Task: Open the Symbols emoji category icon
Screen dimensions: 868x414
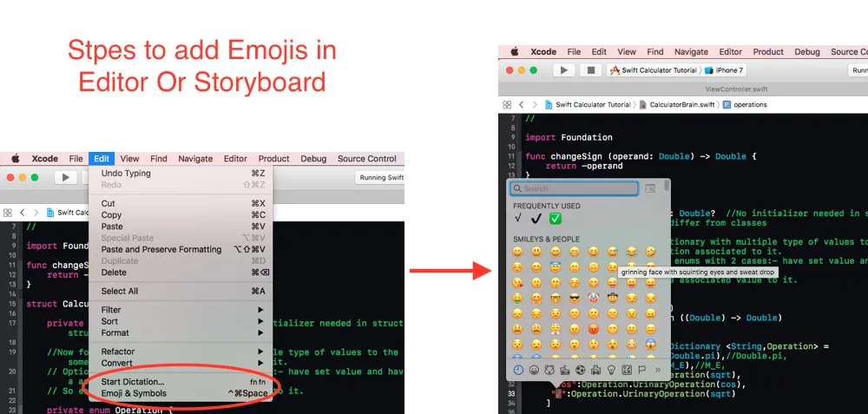Action: 628,370
